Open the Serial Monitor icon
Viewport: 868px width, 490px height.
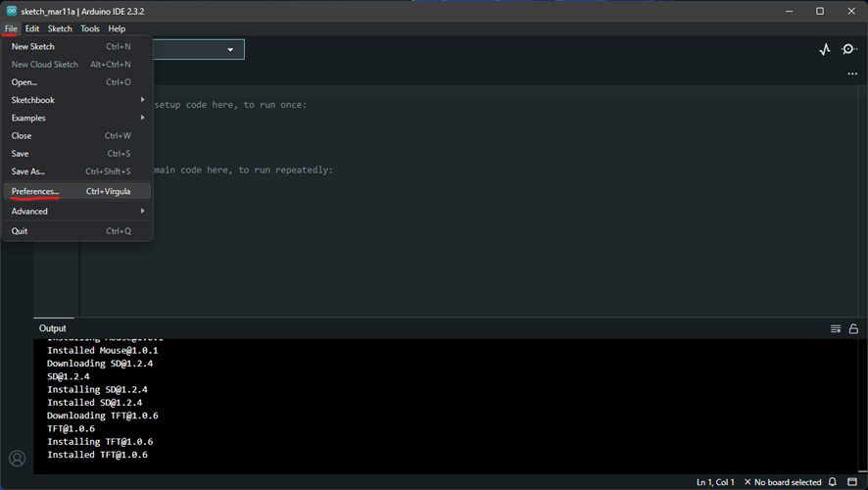pos(849,50)
